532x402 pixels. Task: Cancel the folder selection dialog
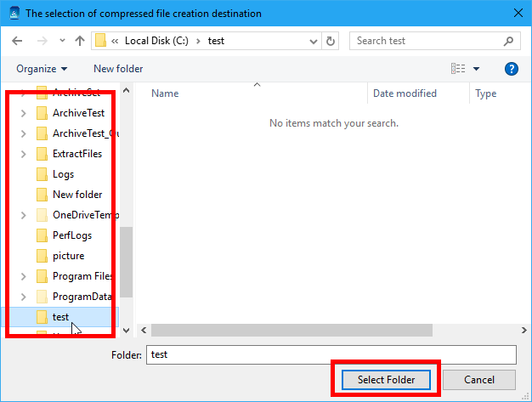coord(479,380)
